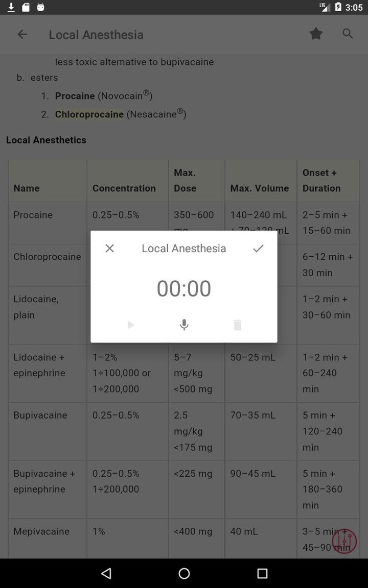Tap the '5–7 mg/kg <500 mg' cell
368x588 pixels.
[196, 373]
